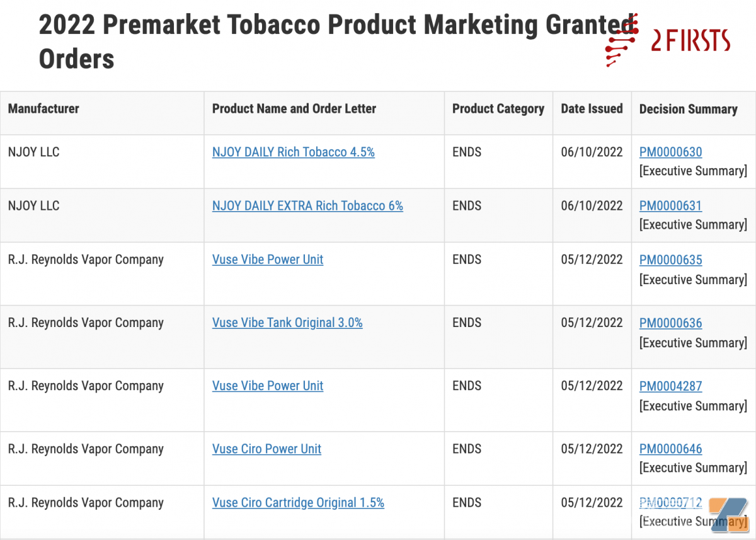Open NJOY DAILY EXTRA Rich Tobacco 6% letter
Image resolution: width=756 pixels, height=540 pixels.
tap(307, 206)
